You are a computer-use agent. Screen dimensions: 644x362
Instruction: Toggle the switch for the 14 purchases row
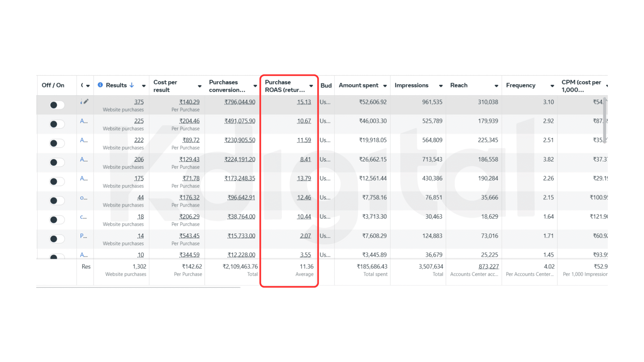pyautogui.click(x=57, y=239)
